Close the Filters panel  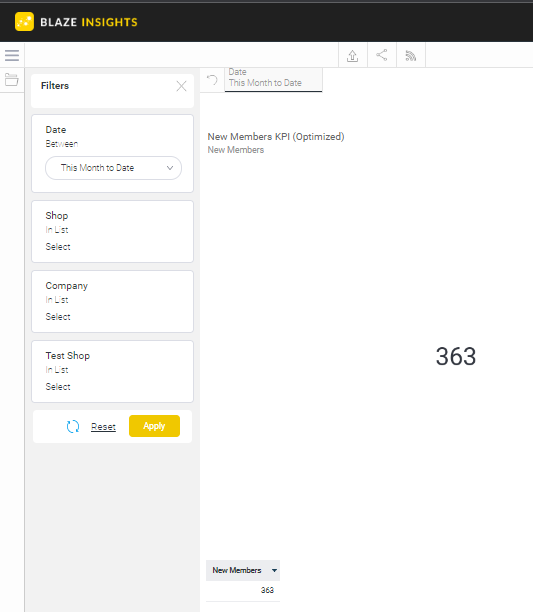click(181, 86)
